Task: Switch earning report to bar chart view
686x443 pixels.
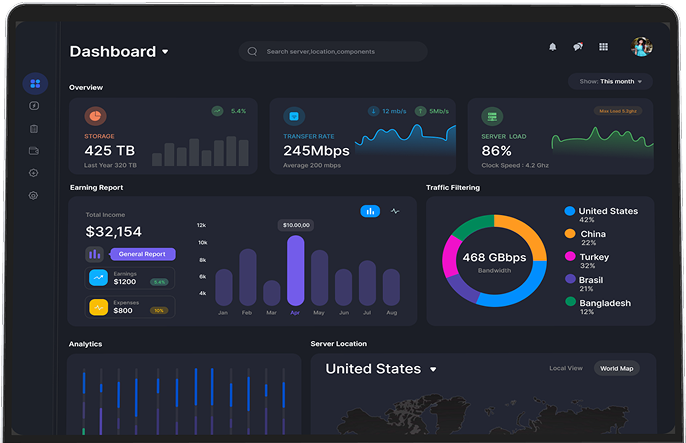Action: pos(370,211)
